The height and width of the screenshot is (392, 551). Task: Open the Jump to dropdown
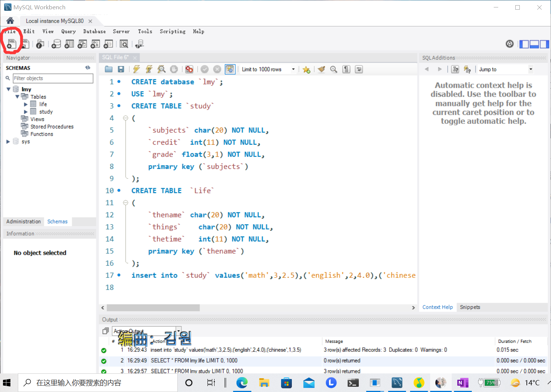pos(531,69)
